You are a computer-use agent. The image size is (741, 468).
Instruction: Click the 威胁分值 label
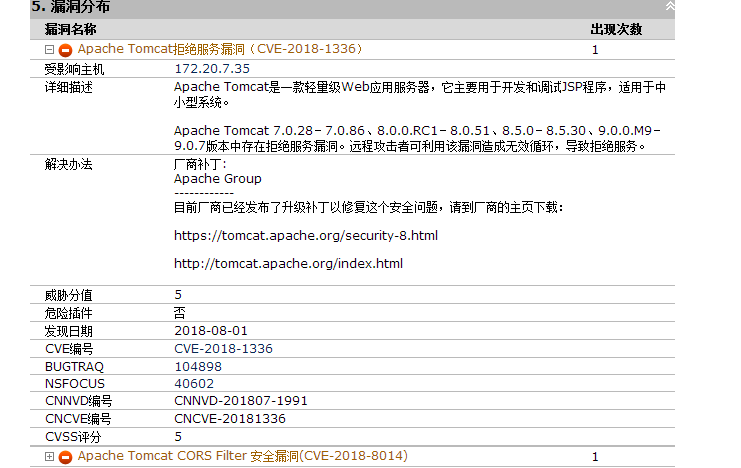point(69,295)
